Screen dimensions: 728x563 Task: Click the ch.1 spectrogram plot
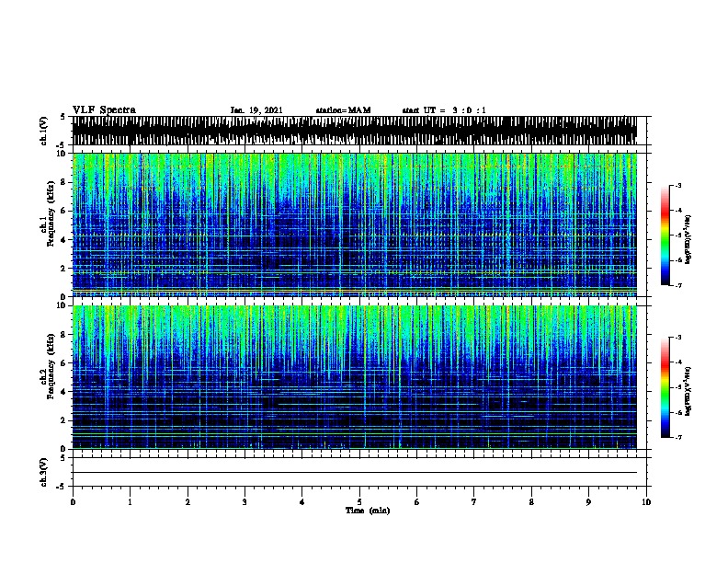tap(355, 224)
